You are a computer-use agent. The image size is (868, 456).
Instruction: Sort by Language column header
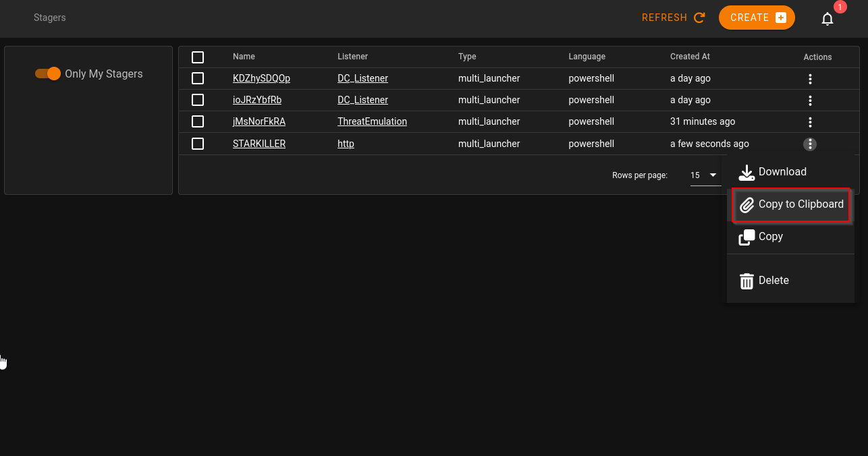coord(587,57)
